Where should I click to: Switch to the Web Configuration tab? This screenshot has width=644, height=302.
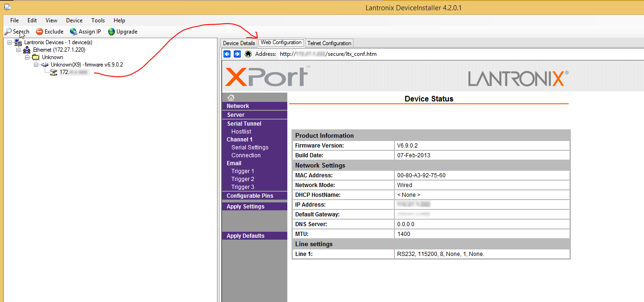pyautogui.click(x=281, y=42)
